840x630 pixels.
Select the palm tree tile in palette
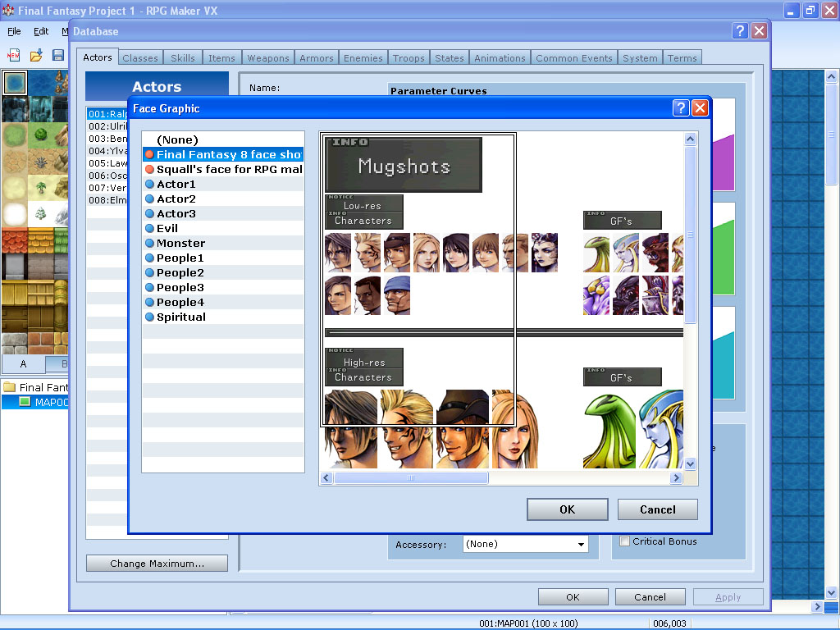(41, 188)
